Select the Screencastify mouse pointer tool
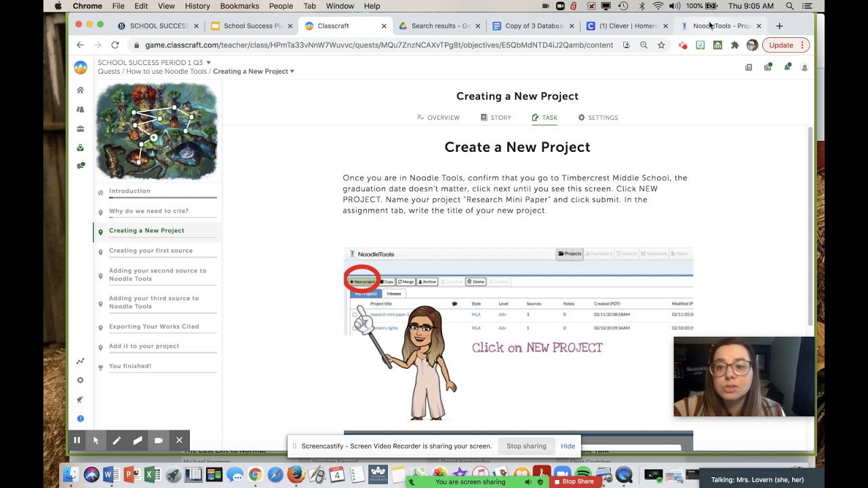The image size is (868, 488). pyautogui.click(x=96, y=441)
